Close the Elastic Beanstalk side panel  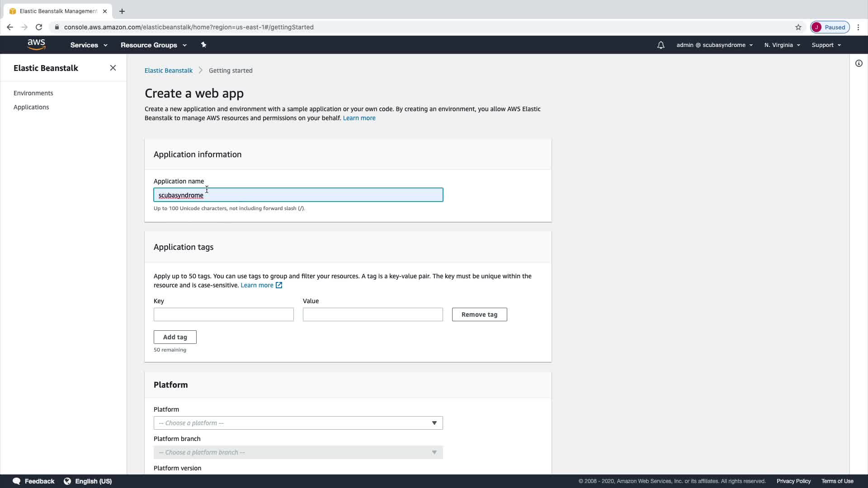[x=113, y=68]
